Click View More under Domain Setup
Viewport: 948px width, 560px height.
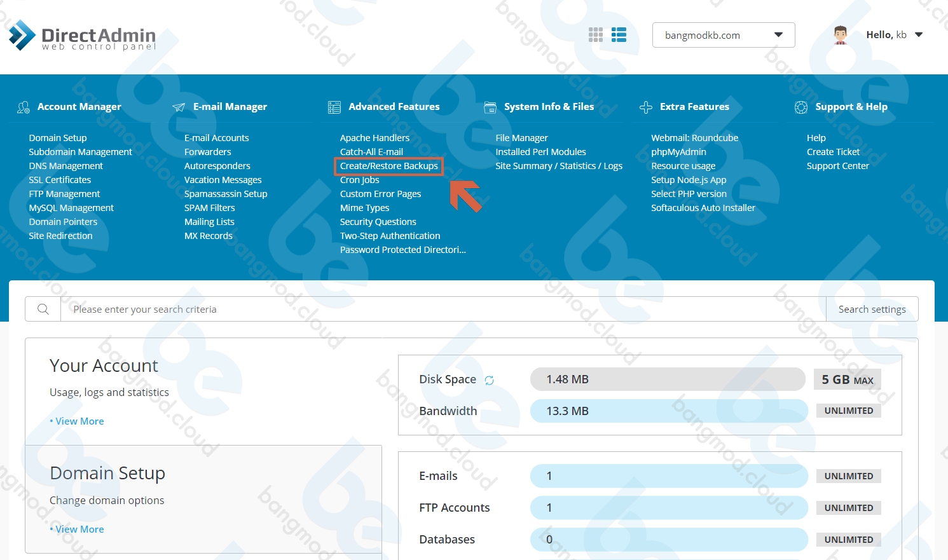[x=79, y=529]
